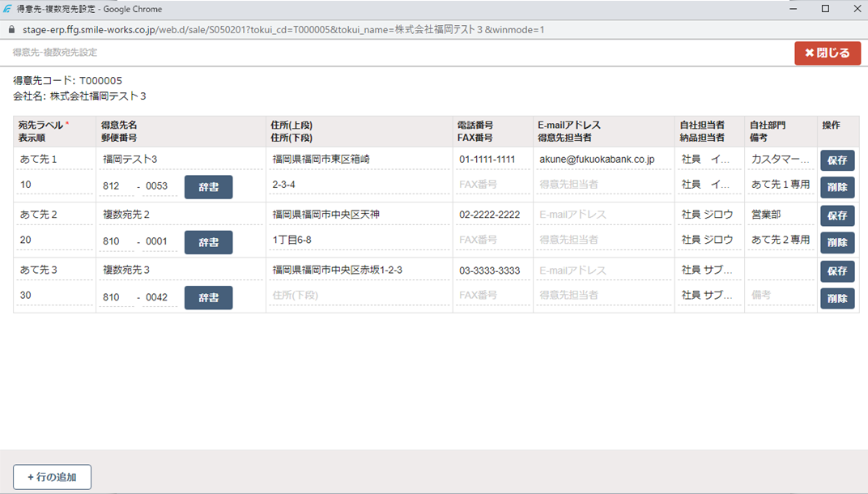868x494 pixels.
Task: Open 辞書 lookup for postal code 810-0042
Action: [x=208, y=298]
